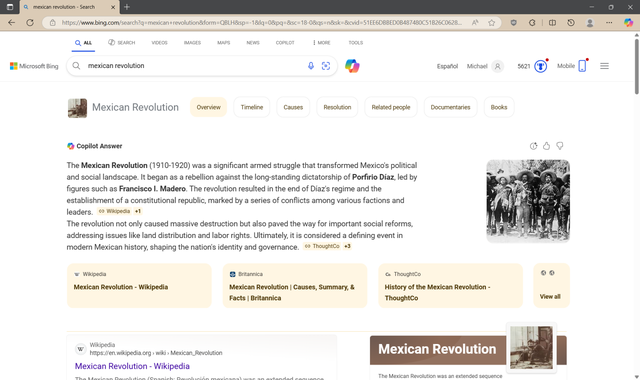Start voice search with the microphone
Screen dimensions: 640x380
pyautogui.click(x=311, y=66)
